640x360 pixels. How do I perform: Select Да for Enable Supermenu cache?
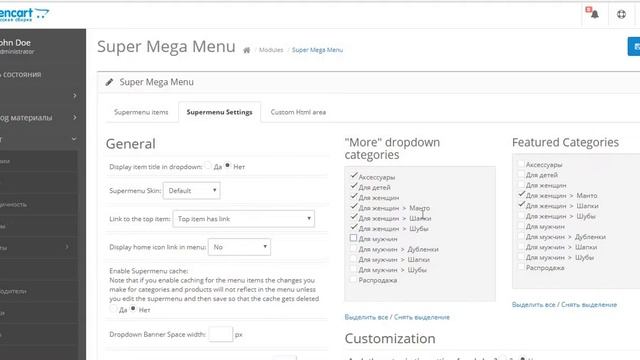click(x=113, y=309)
